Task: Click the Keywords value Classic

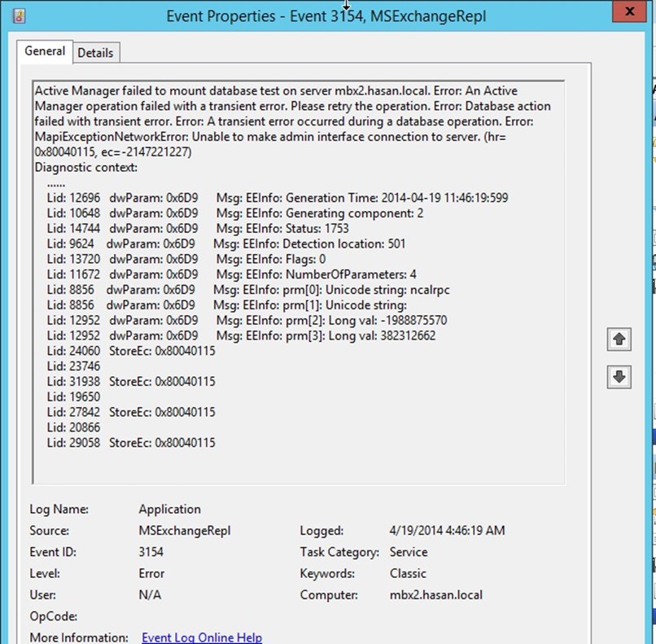Action: 408,573
